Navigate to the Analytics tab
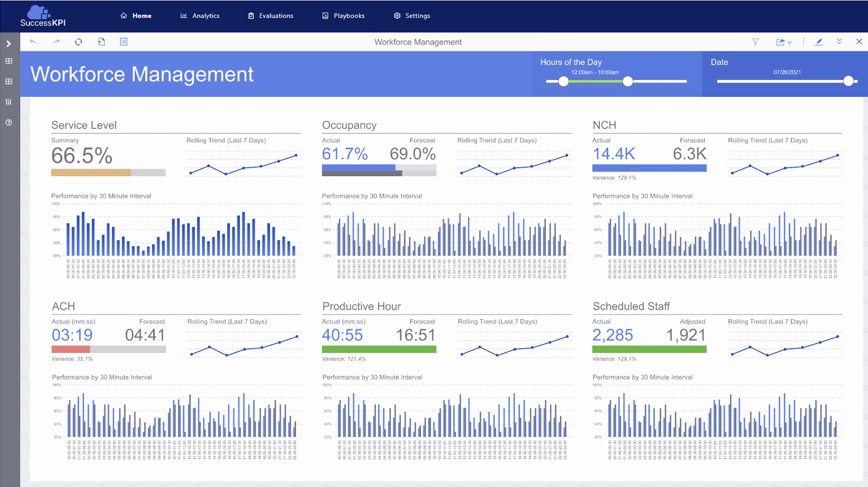Viewport: 868px width, 487px height. 200,16
